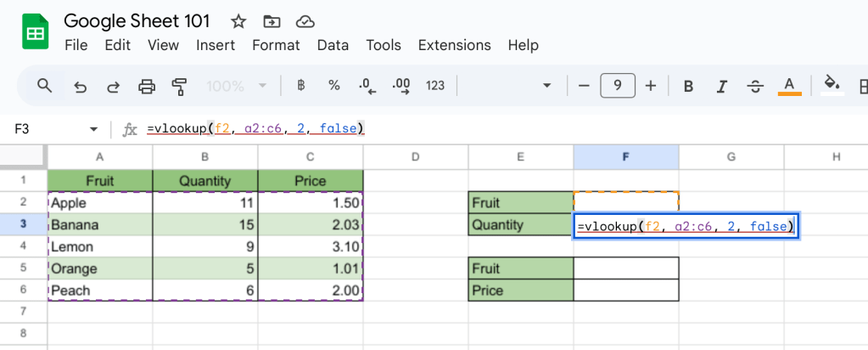Select cell A3 containing Banana

coord(99,225)
